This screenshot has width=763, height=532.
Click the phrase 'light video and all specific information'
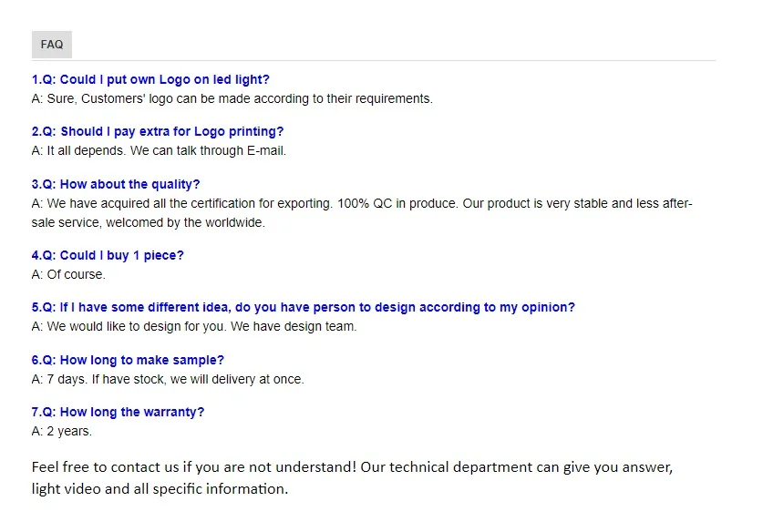pyautogui.click(x=160, y=488)
